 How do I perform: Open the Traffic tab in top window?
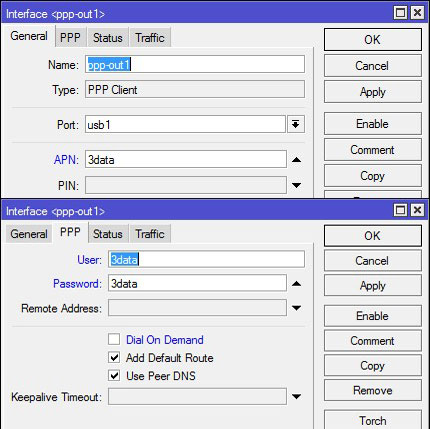coord(150,38)
